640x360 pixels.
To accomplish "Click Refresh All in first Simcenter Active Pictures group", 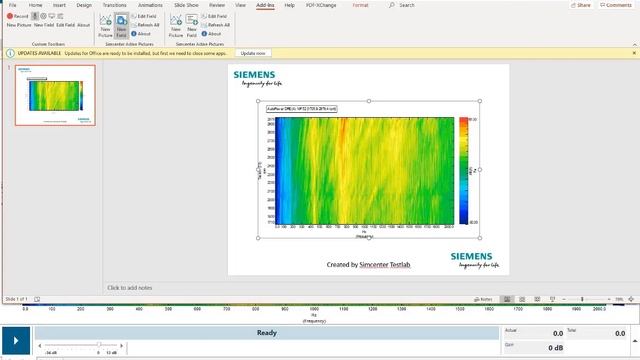I will pos(145,25).
